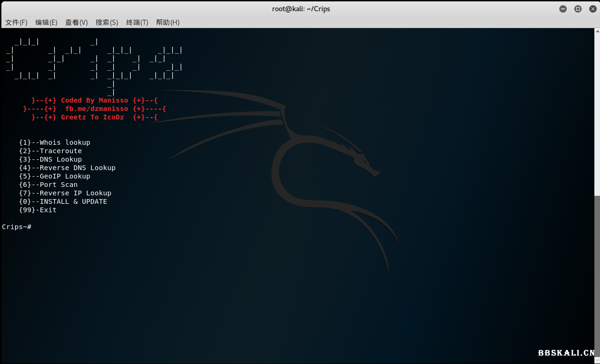Image resolution: width=600 pixels, height=364 pixels.
Task: Minimize the terminal window
Action: tap(563, 9)
